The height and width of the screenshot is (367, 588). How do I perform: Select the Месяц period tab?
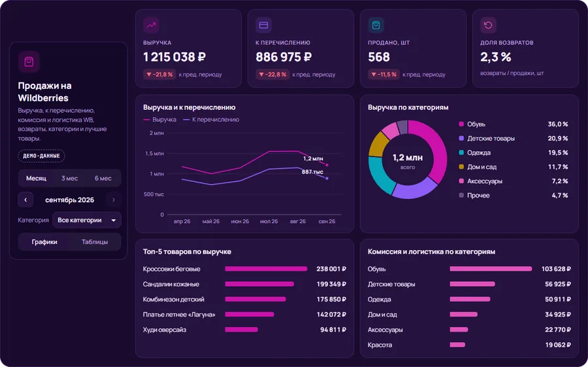[x=36, y=178]
